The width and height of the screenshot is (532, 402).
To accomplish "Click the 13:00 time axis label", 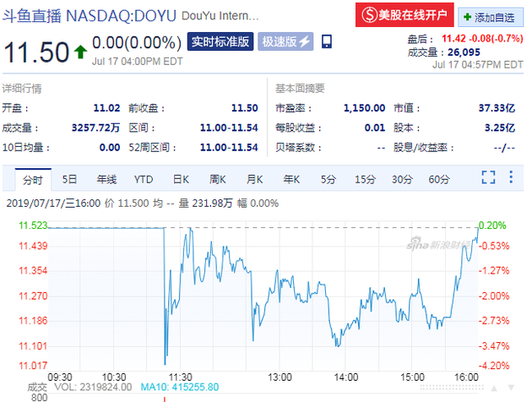I will click(x=280, y=378).
